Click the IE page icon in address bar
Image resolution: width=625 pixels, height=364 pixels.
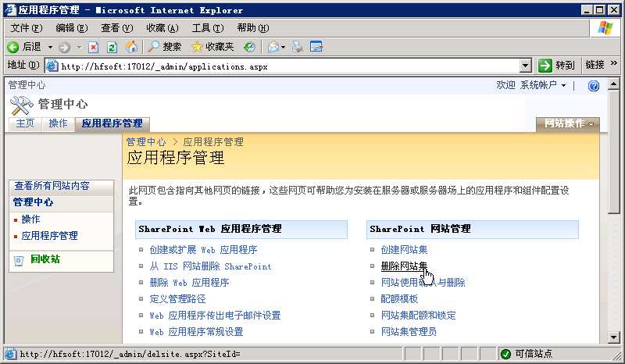[52, 66]
